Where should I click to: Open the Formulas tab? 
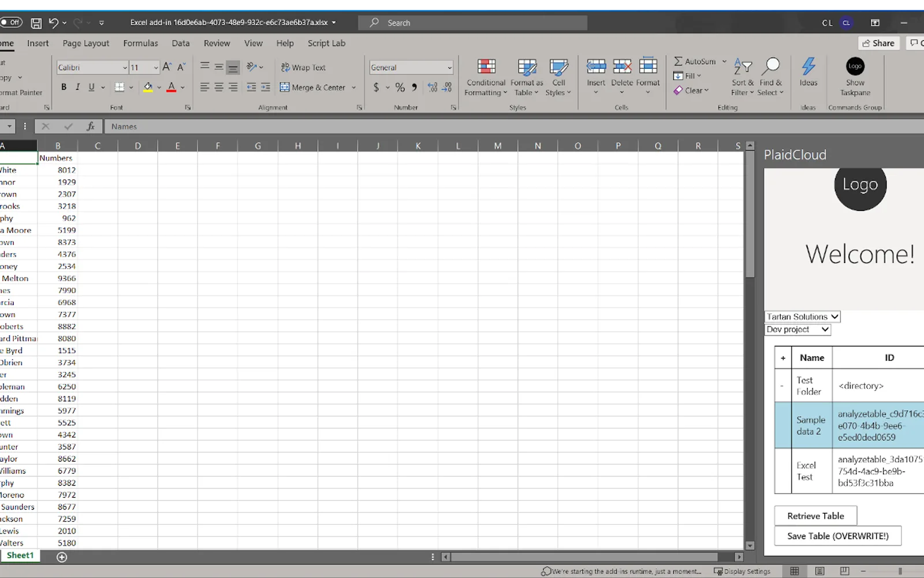(140, 43)
